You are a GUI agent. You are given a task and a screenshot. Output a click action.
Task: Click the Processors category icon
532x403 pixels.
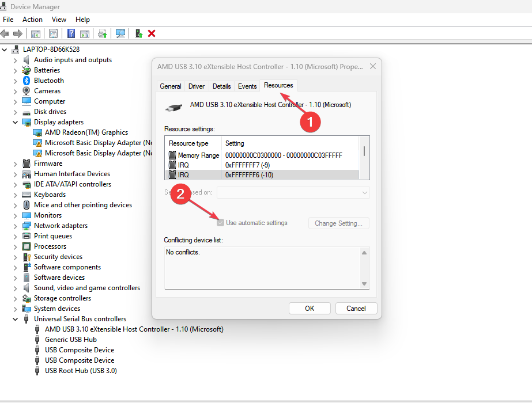(x=27, y=246)
